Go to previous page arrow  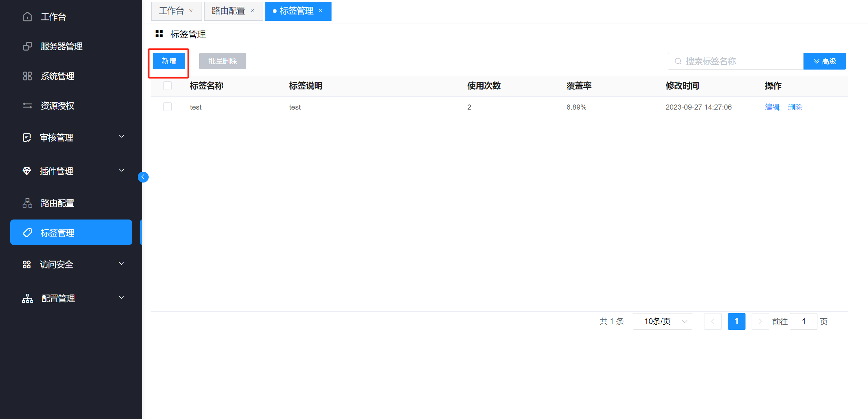click(x=713, y=321)
